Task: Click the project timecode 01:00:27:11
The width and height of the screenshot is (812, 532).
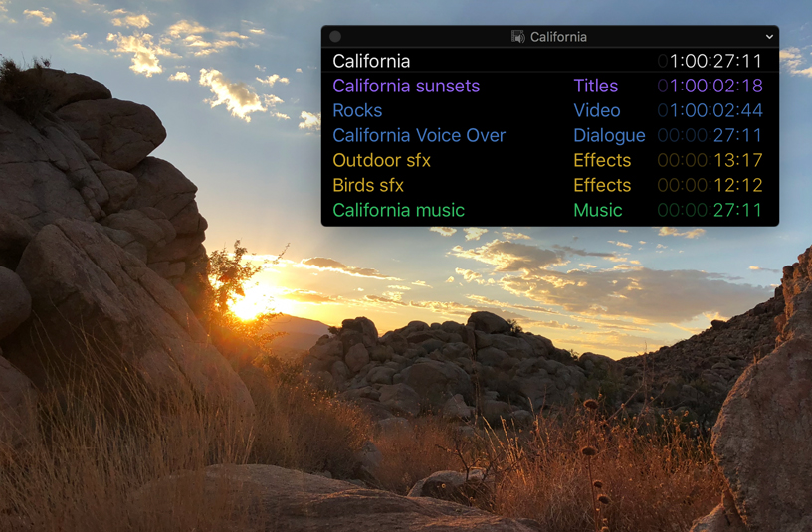Action: 710,62
